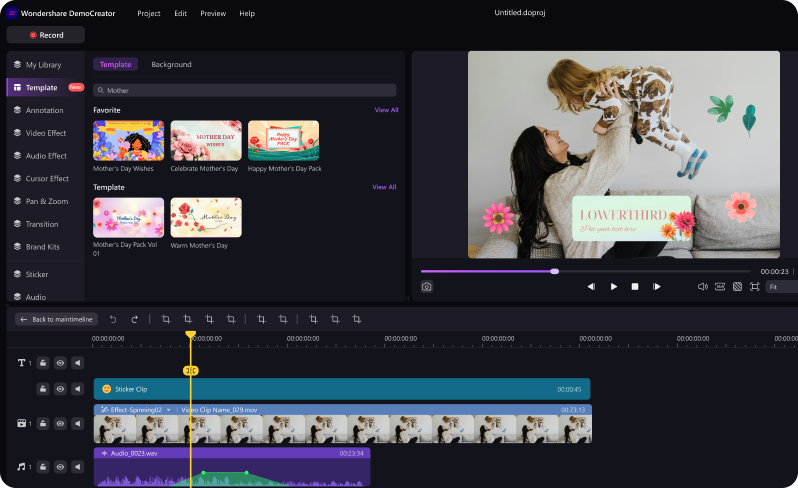Click the play button in preview
Image resolution: width=798 pixels, height=488 pixels.
(614, 287)
